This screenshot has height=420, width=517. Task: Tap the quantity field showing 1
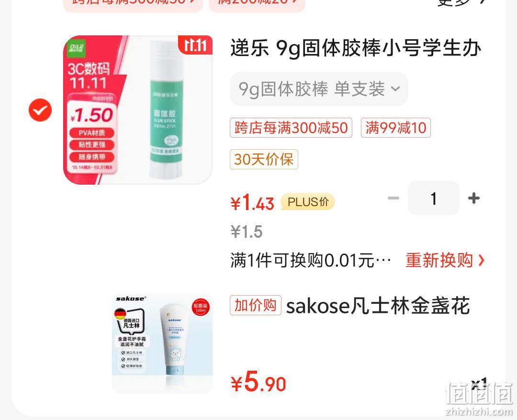pos(434,199)
